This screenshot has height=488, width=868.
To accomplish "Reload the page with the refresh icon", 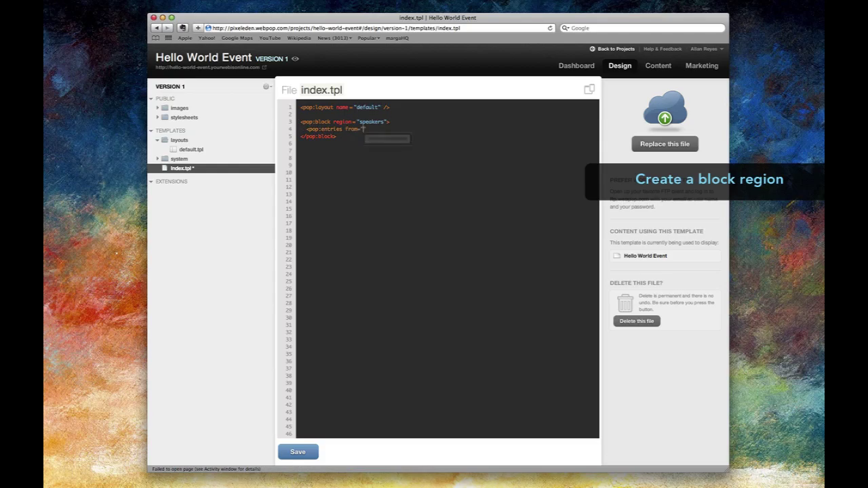I will coord(550,28).
